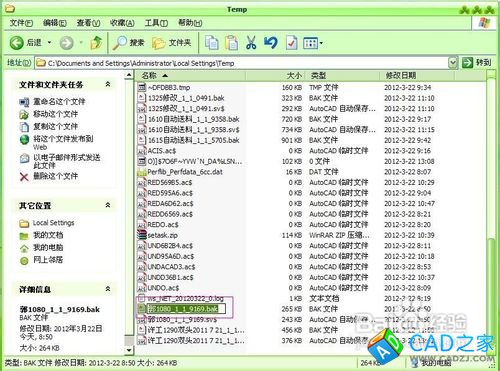The width and height of the screenshot is (500, 371).
Task: Click the Back arrow toolbar icon
Action: (x=16, y=43)
